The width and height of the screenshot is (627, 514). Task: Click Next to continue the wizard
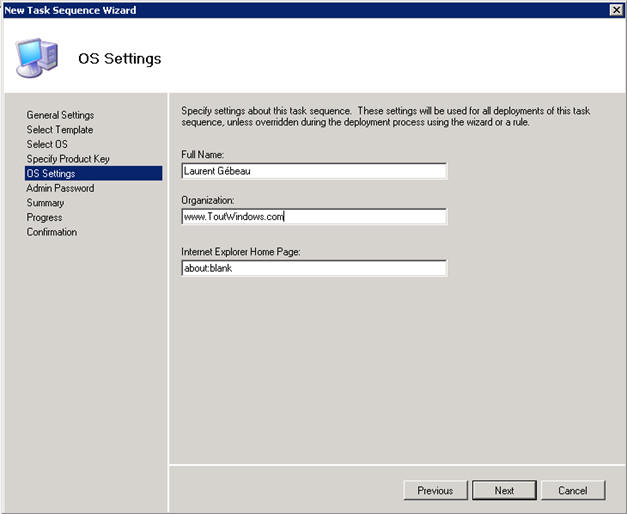[504, 490]
